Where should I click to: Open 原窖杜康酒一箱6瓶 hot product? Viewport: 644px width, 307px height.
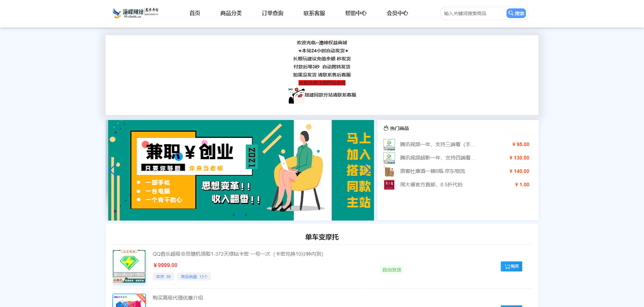[x=432, y=171]
